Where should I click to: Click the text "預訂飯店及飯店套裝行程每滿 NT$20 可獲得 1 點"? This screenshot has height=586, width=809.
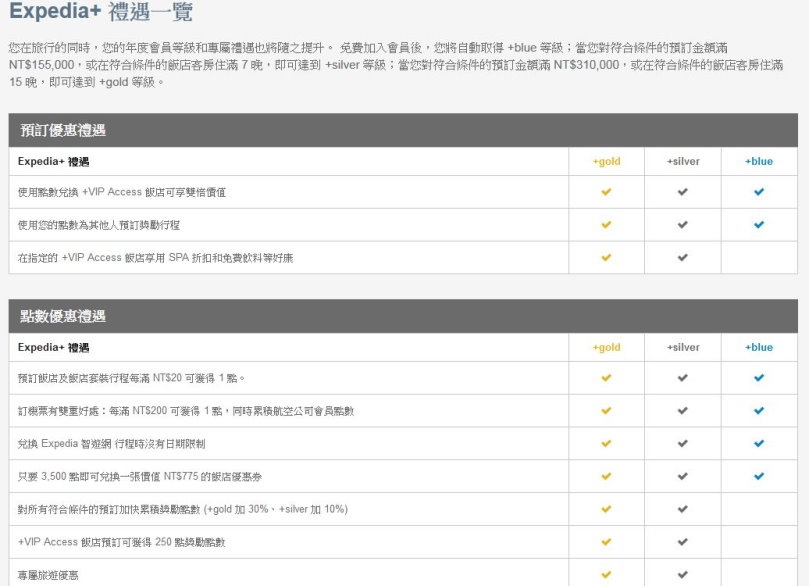point(131,378)
